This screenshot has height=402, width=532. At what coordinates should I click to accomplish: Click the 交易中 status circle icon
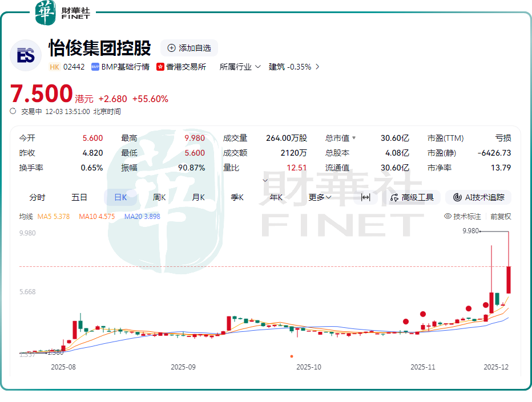click(13, 111)
